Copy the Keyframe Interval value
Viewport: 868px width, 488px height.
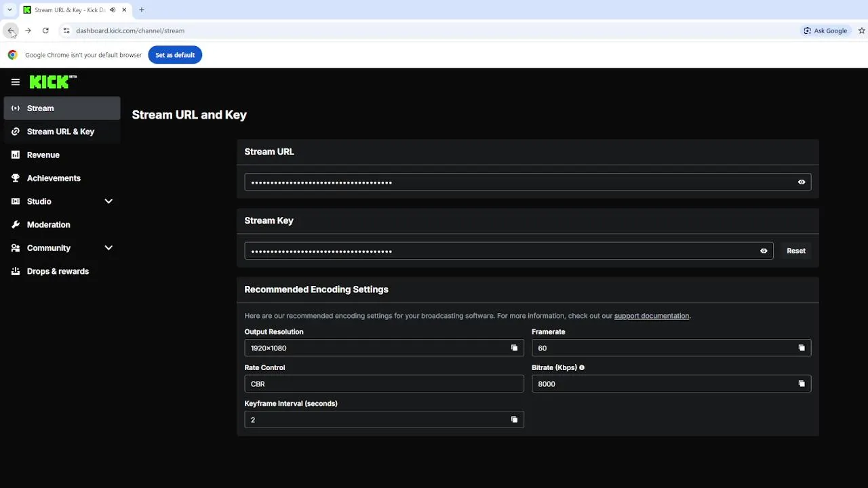coord(514,420)
